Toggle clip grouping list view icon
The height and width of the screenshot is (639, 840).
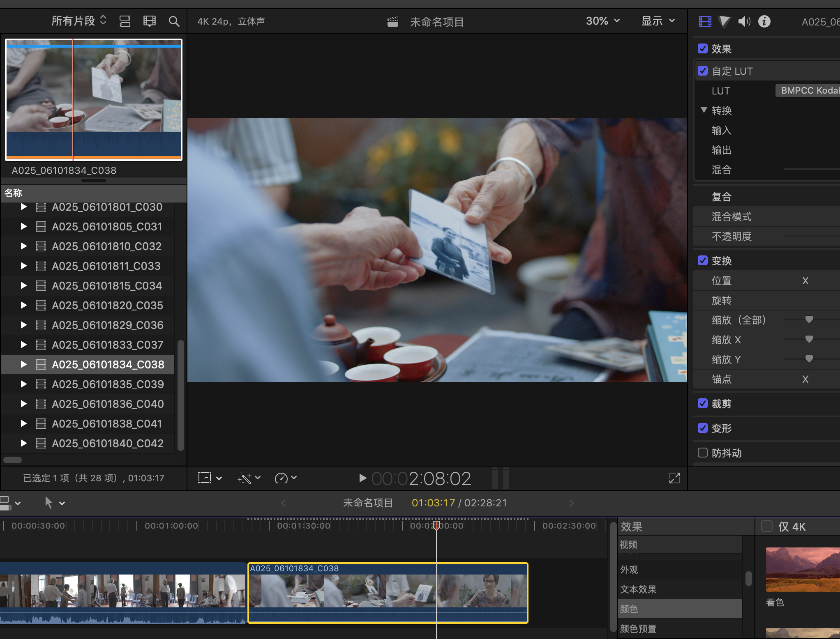point(125,21)
